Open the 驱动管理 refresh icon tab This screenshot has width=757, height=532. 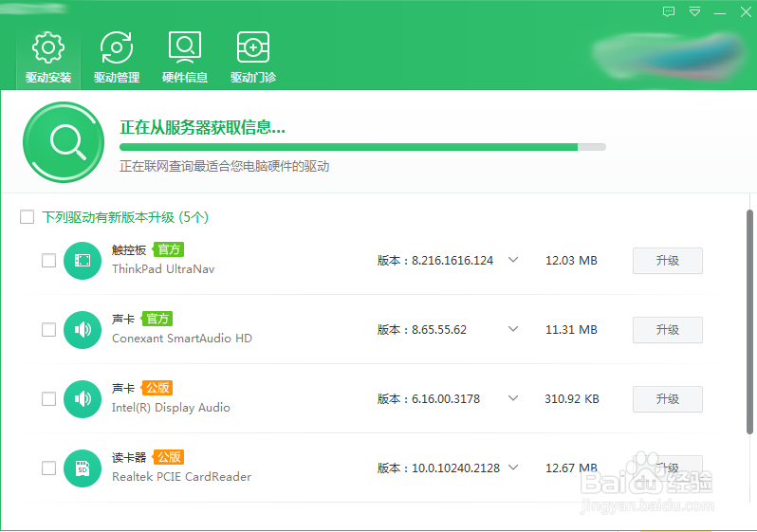click(x=117, y=47)
